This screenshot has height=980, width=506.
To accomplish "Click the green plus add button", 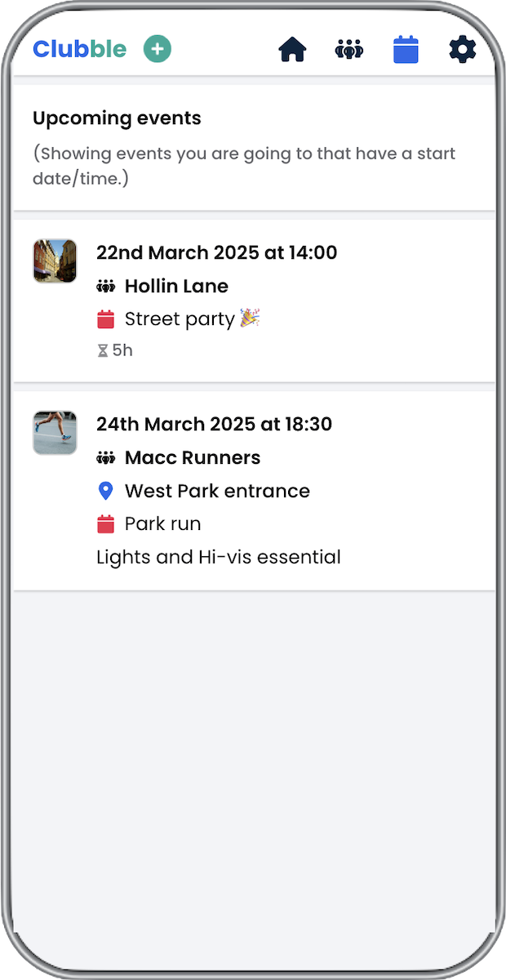I will pos(158,50).
